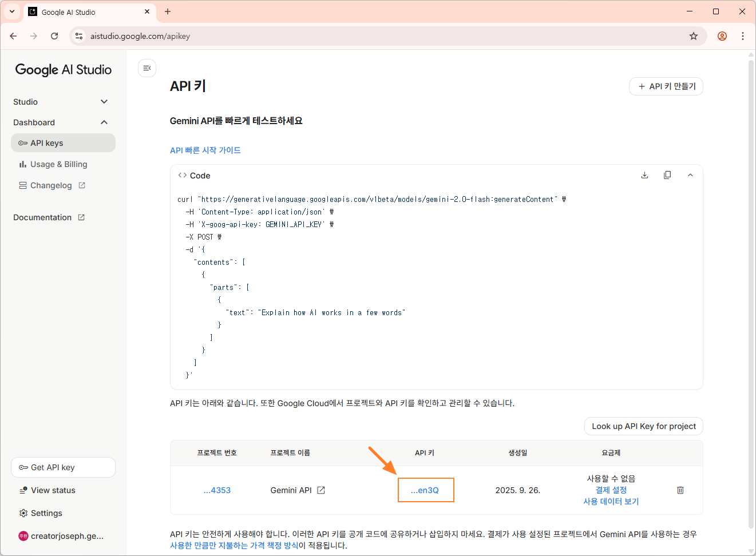The width and height of the screenshot is (756, 556).
Task: Open Changelog external link icon
Action: [x=82, y=185]
